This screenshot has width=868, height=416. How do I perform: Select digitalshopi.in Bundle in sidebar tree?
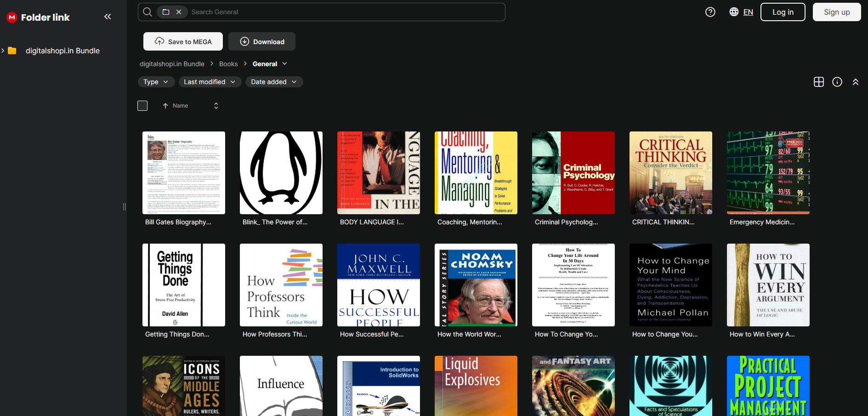click(62, 51)
